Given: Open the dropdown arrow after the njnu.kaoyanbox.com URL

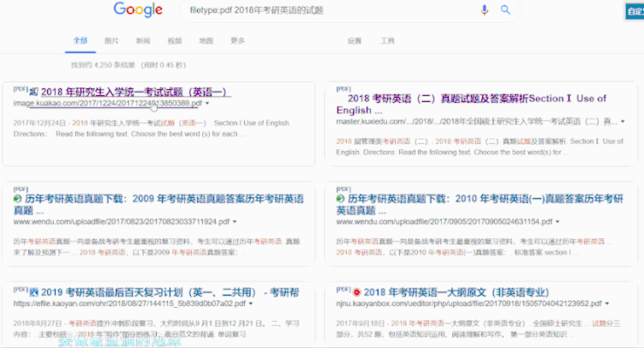Looking at the screenshot, I should pyautogui.click(x=607, y=303).
